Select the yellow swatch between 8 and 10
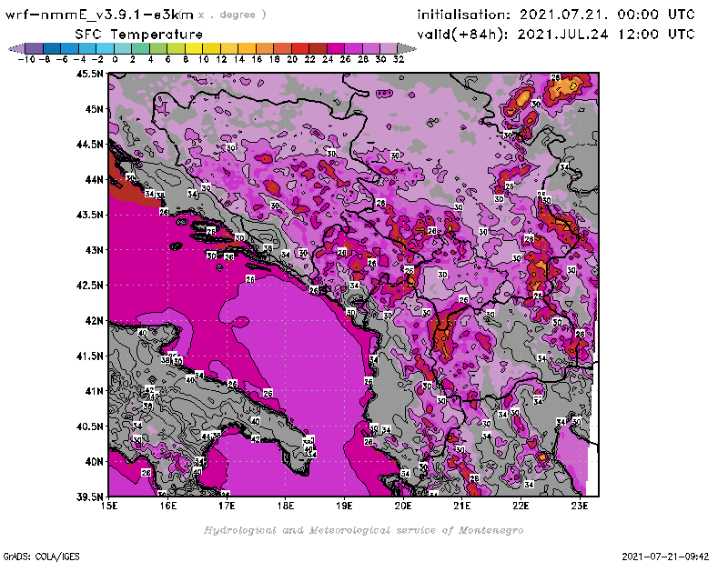Image resolution: width=728 pixels, height=562 pixels. tap(195, 48)
